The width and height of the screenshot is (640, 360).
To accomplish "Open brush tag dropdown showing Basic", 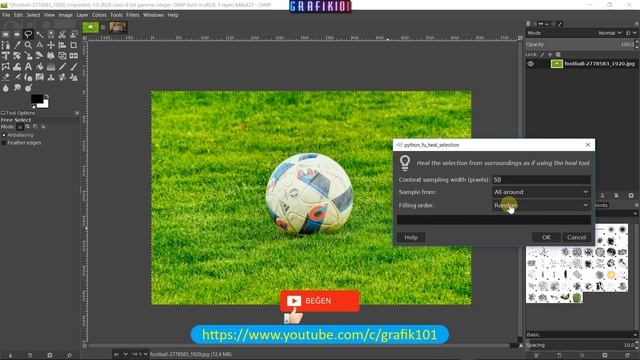I will point(582,334).
